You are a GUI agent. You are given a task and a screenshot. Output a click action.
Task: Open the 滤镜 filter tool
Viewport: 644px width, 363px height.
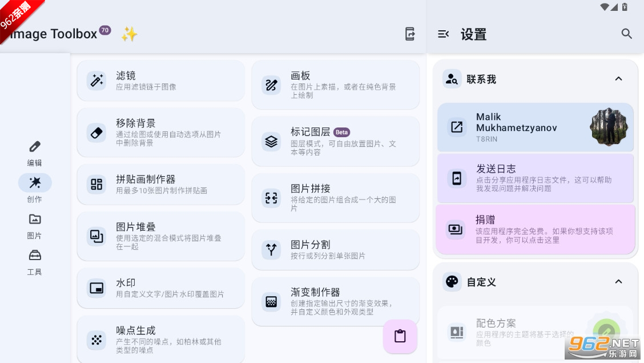(x=160, y=81)
